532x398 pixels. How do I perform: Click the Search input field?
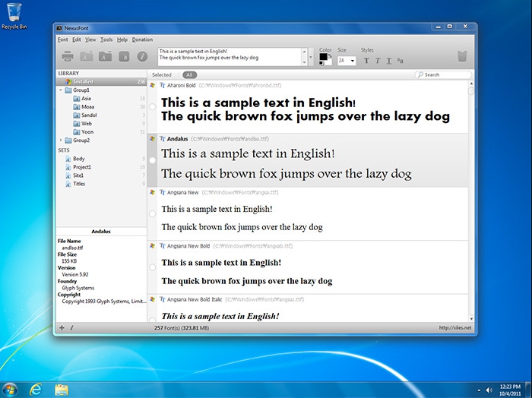[x=446, y=75]
